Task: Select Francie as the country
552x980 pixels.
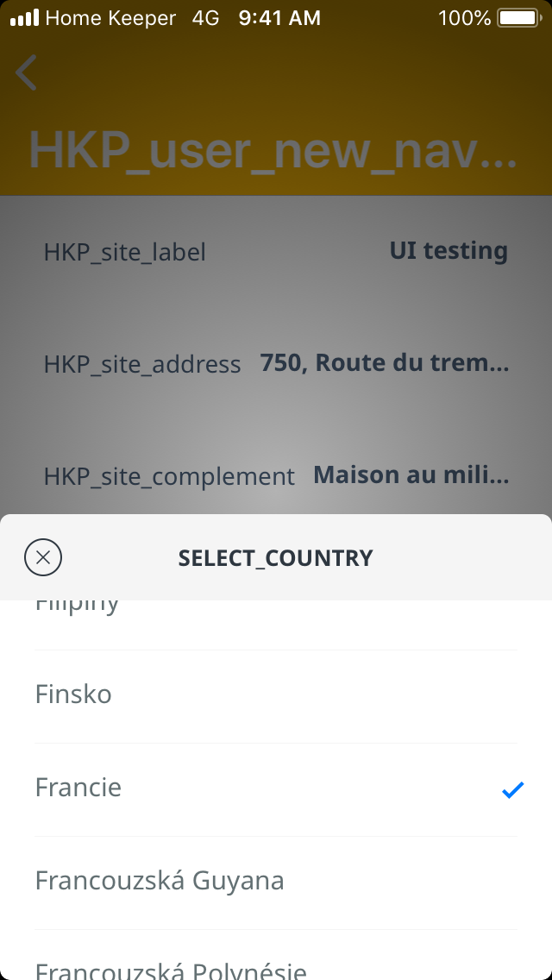Action: pyautogui.click(x=78, y=788)
